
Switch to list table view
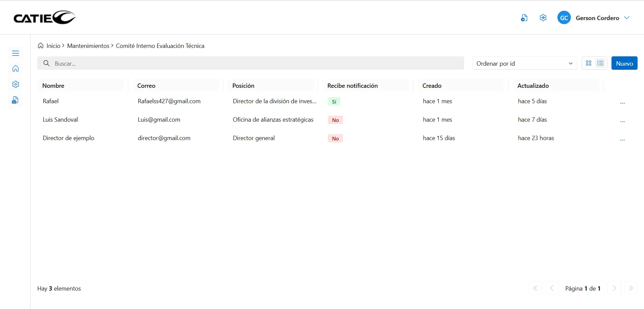(x=600, y=63)
